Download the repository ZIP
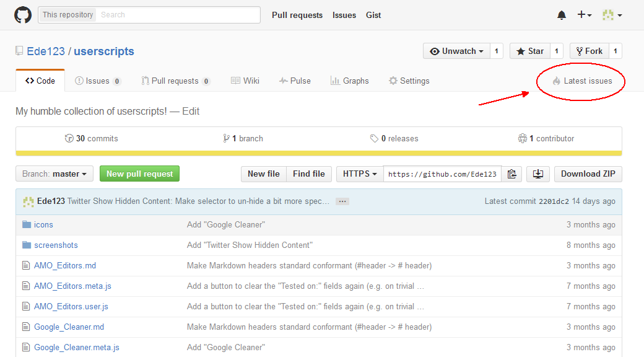The width and height of the screenshot is (644, 357). pyautogui.click(x=588, y=174)
